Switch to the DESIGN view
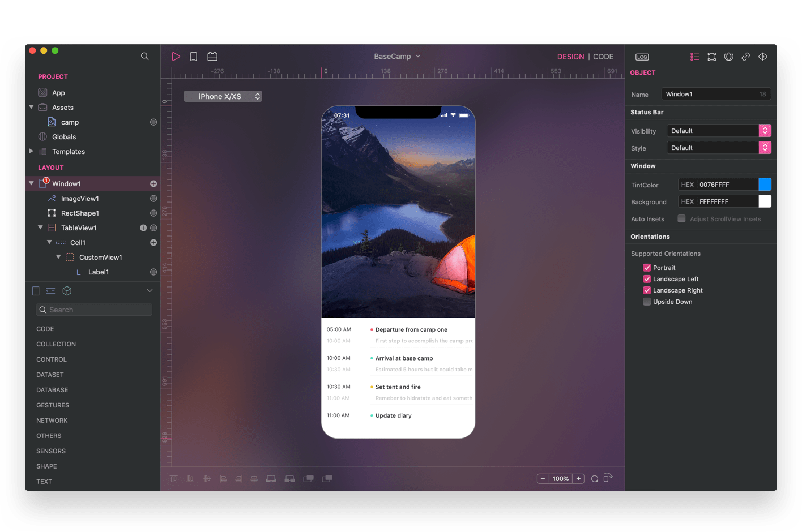This screenshot has height=532, width=802. point(570,57)
